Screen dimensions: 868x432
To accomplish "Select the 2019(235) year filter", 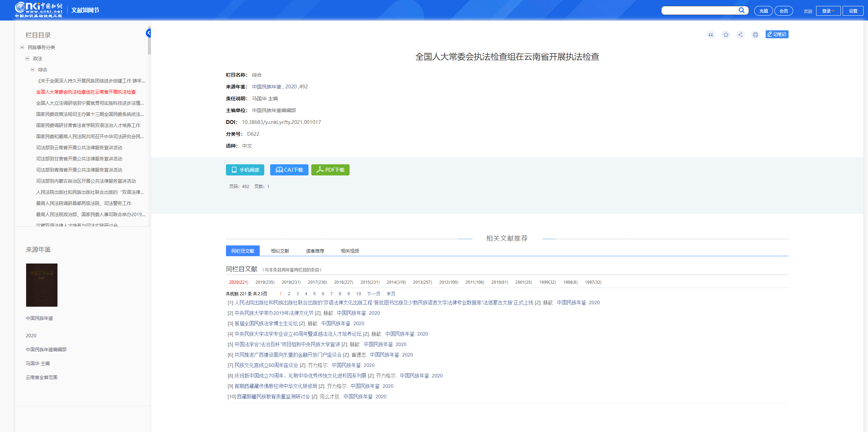I will (x=265, y=282).
